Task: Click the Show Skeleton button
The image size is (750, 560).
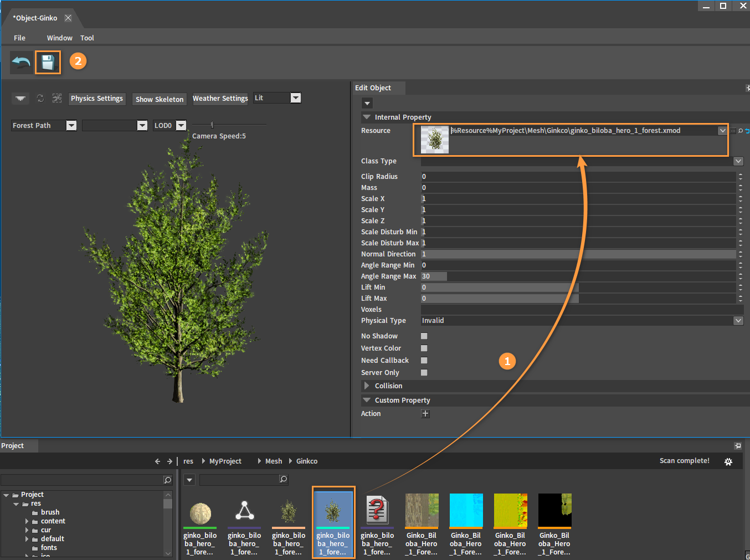Action: [x=160, y=99]
